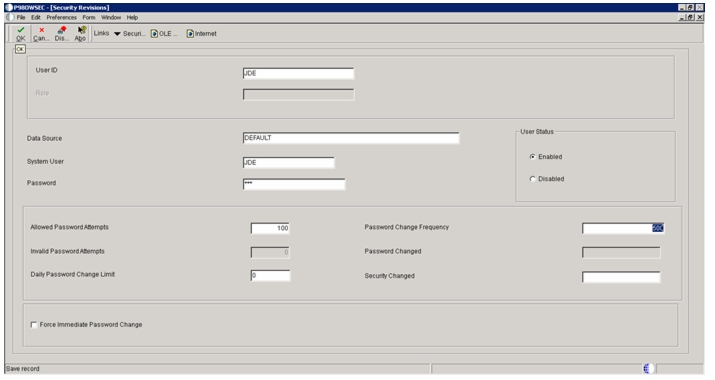The width and height of the screenshot is (715, 380).
Task: Click the 'Daily Password Change Limit' label
Action: tap(73, 275)
